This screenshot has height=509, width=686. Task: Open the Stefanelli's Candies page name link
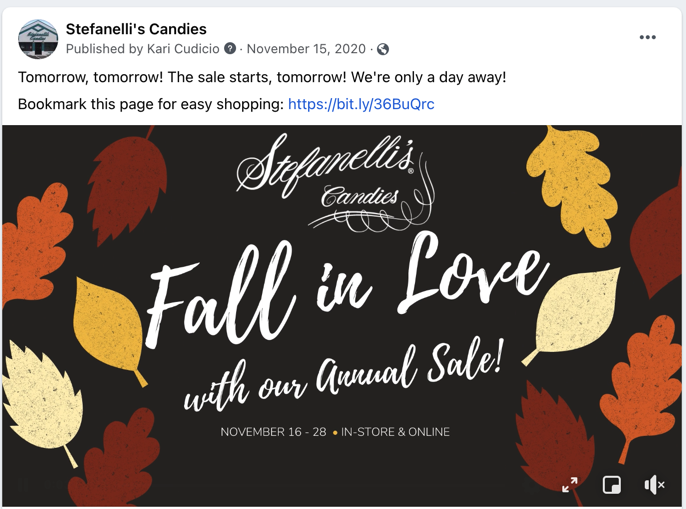point(136,29)
